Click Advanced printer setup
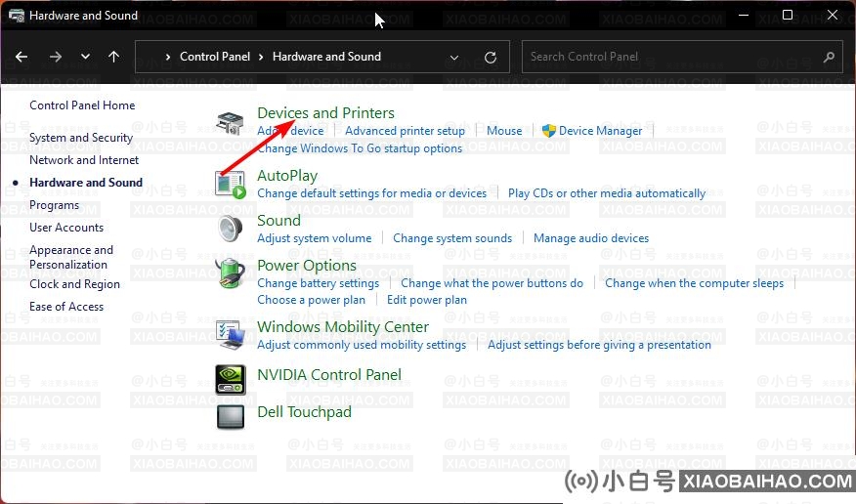 (405, 131)
